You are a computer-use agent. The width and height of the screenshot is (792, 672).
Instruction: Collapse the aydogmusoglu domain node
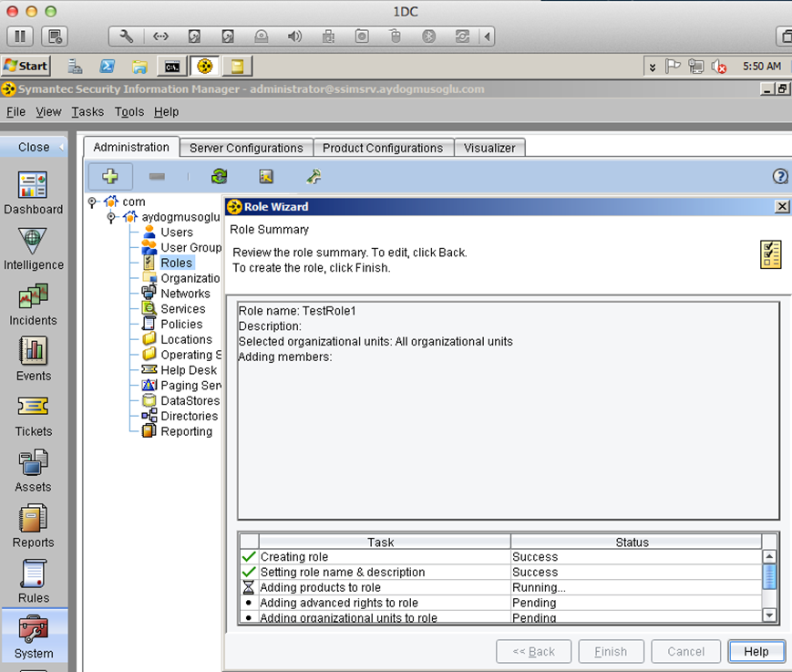111,217
